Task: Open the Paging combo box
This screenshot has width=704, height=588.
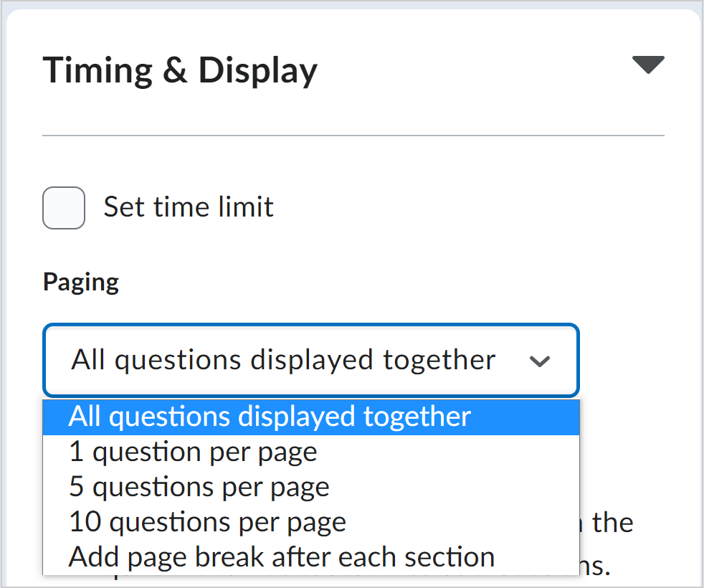Action: 310,361
